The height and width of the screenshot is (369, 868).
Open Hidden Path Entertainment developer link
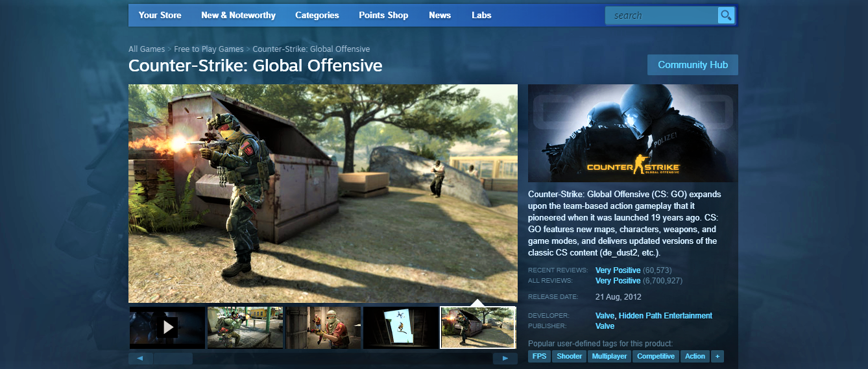pos(665,316)
